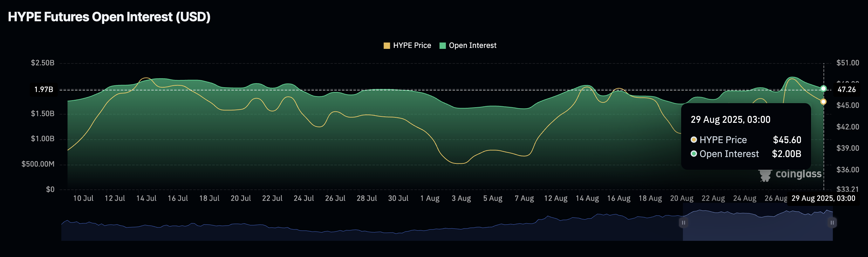Click the right range slider handle
This screenshot has width=868, height=257.
pyautogui.click(x=832, y=223)
